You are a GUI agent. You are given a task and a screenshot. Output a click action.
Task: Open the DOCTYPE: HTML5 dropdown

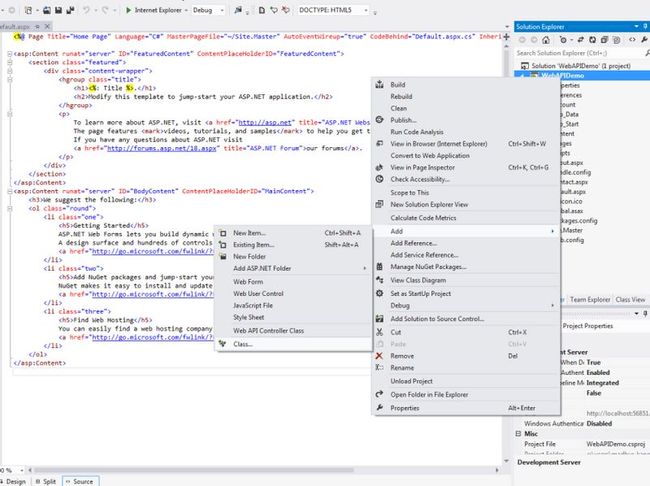(366, 10)
